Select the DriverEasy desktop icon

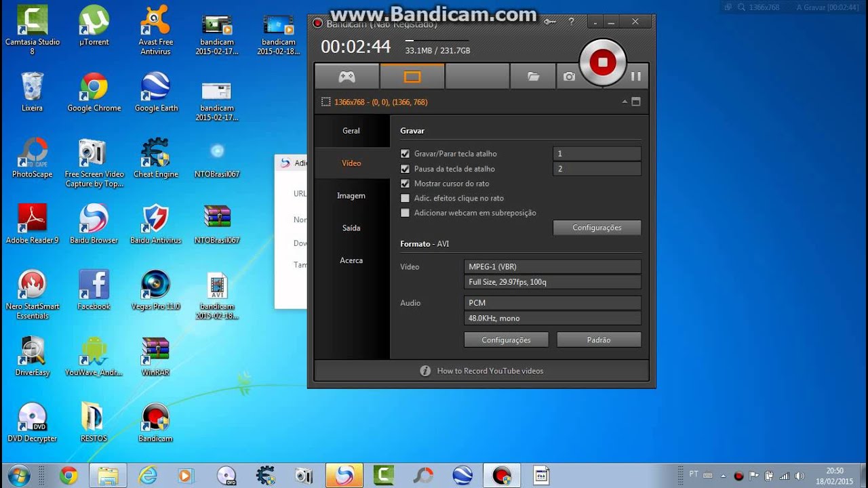[x=32, y=357]
